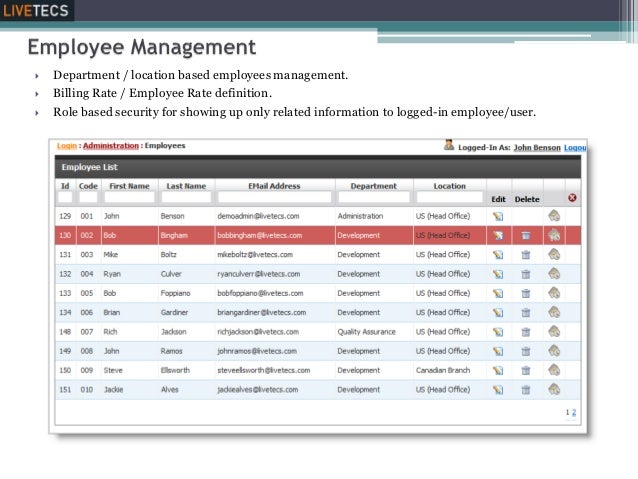The image size is (638, 479).
Task: Open rate icon for Bob Bingham row
Action: coord(554,235)
